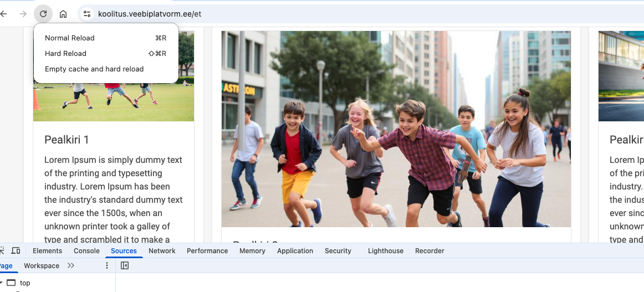This screenshot has width=644, height=292.
Task: Select Normal Reload from the menu
Action: pos(70,38)
